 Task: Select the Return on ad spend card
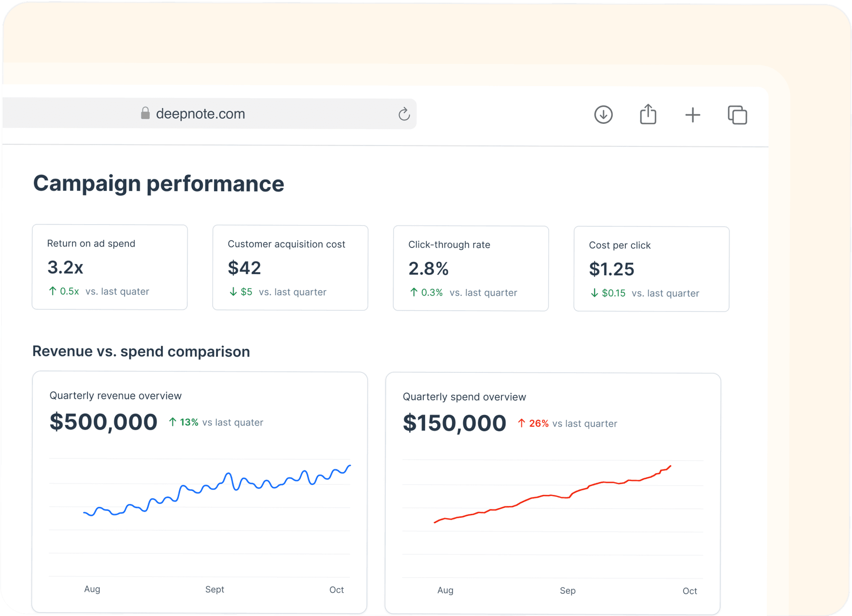tap(110, 267)
